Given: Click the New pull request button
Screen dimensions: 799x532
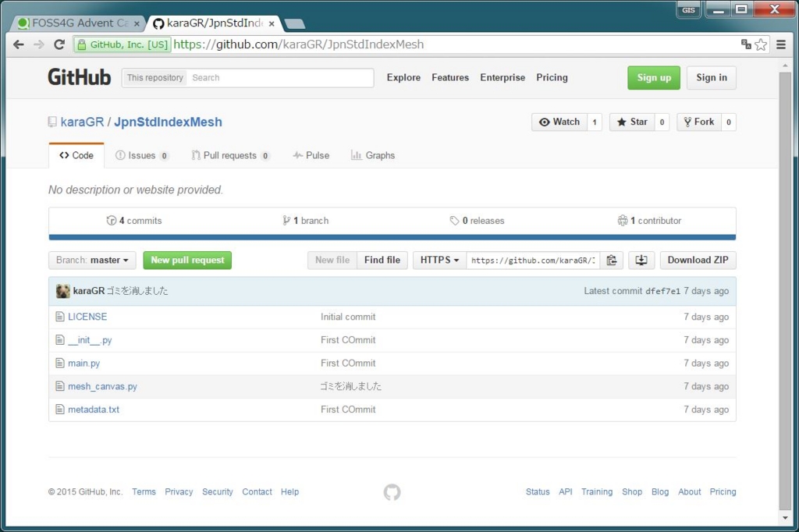Looking at the screenshot, I should point(187,261).
